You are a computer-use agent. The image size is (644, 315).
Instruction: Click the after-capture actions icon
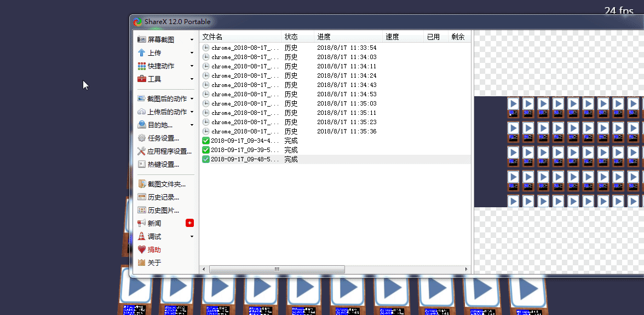tap(141, 99)
